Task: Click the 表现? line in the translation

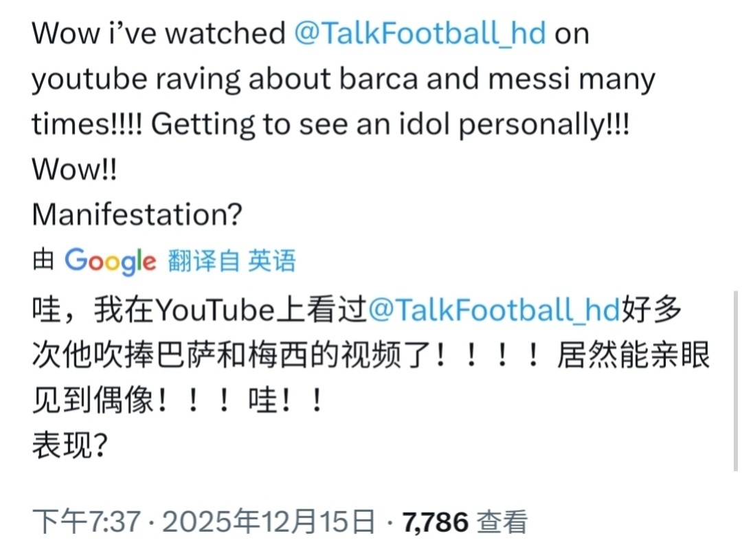Action: point(70,445)
